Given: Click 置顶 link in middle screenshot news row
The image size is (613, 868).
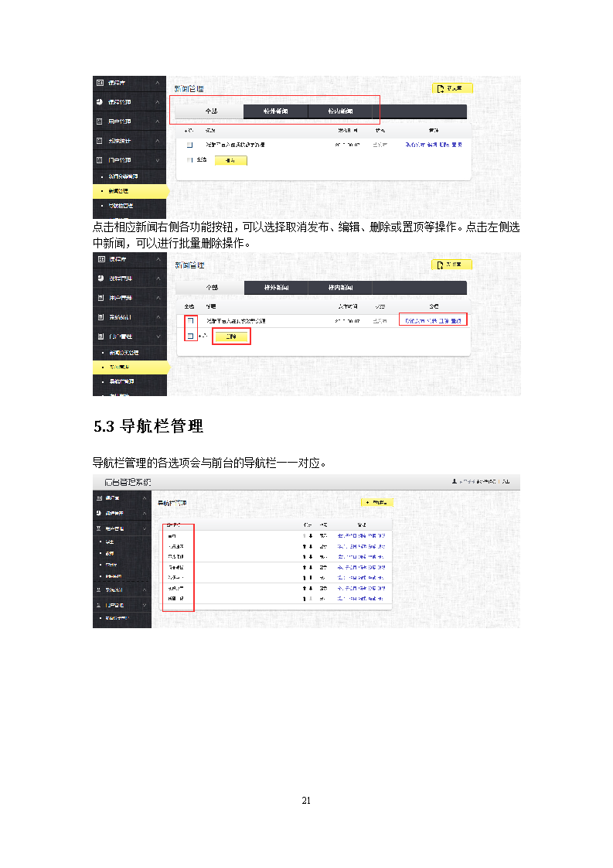Looking at the screenshot, I should click(x=456, y=321).
